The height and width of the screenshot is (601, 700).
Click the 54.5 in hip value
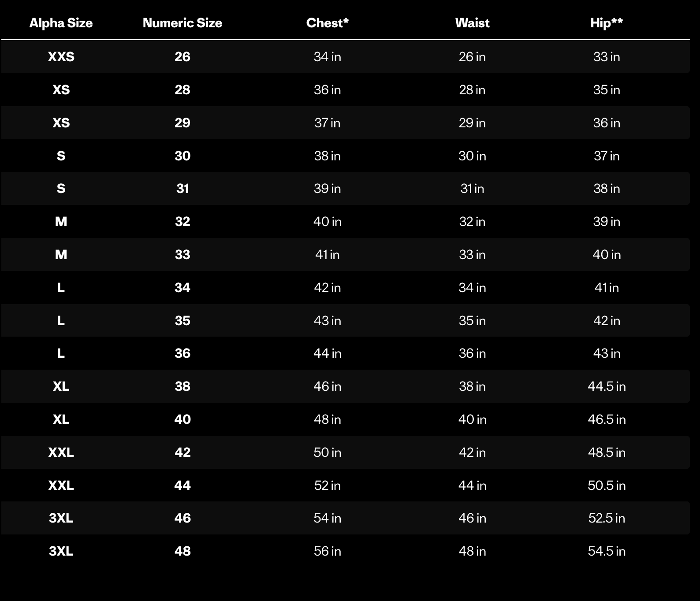(x=607, y=551)
